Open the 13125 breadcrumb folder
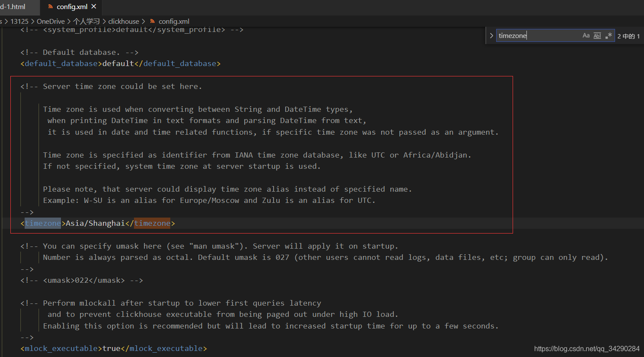 tap(19, 21)
